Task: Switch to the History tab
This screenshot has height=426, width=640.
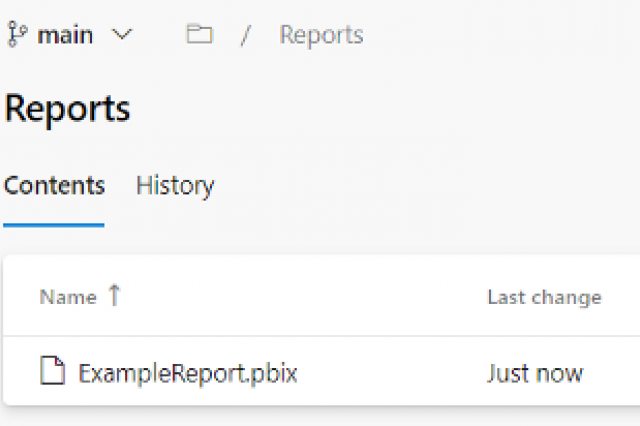Action: pyautogui.click(x=175, y=186)
